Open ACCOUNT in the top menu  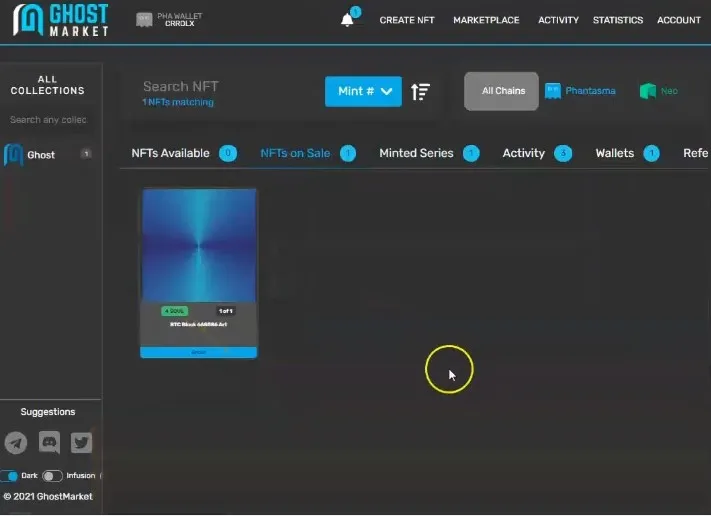point(679,20)
